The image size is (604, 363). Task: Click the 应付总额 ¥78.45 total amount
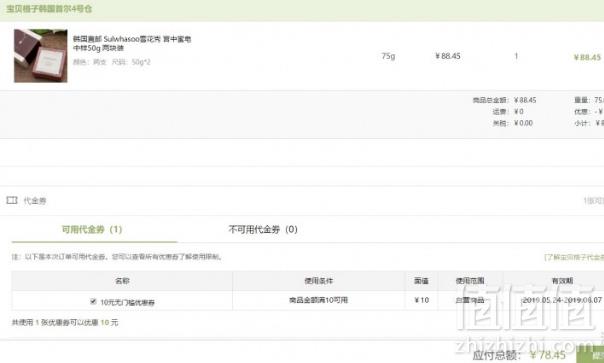click(x=519, y=355)
